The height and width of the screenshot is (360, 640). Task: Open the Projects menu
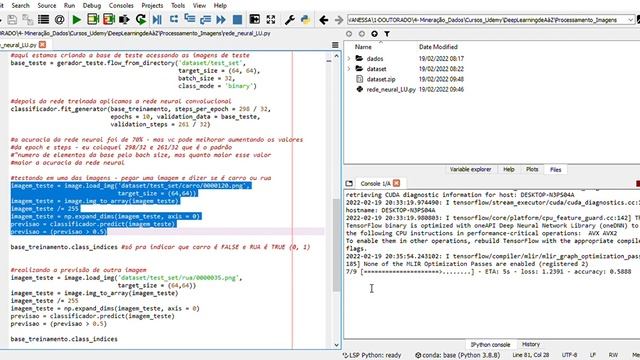(152, 5)
